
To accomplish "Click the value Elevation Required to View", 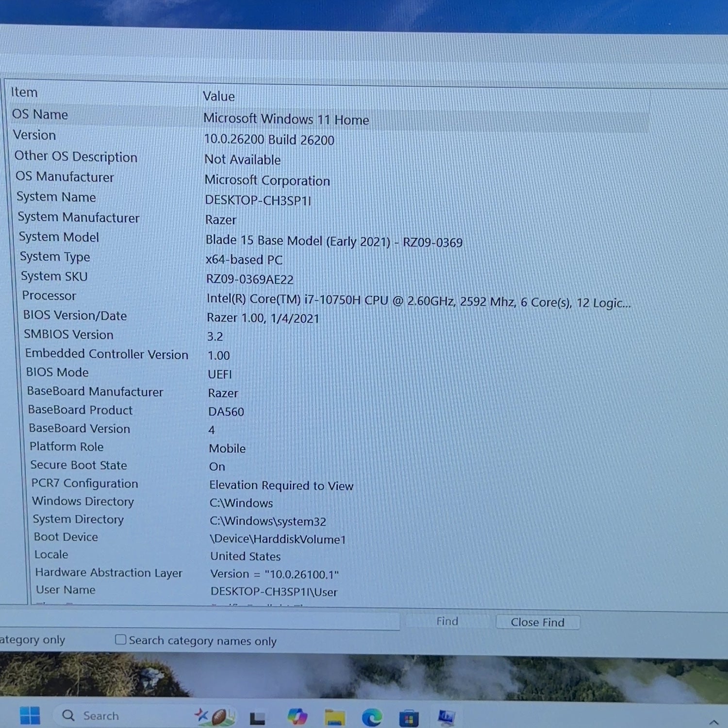I will coord(281,485).
